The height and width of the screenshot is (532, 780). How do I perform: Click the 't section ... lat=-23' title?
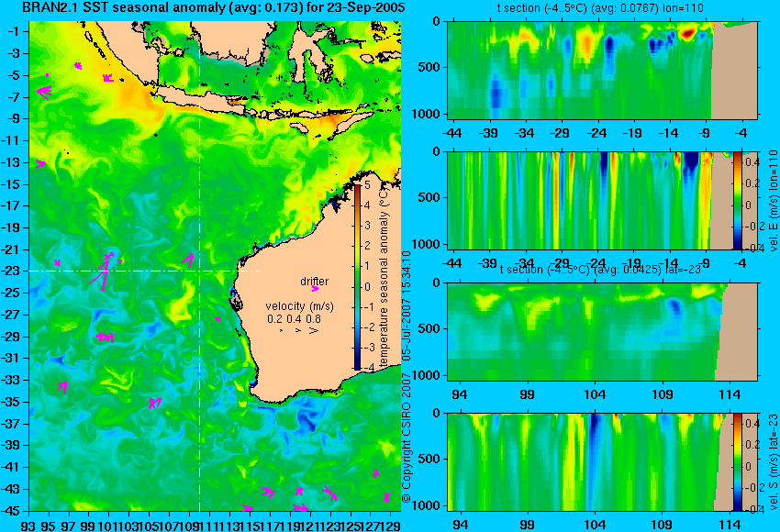pos(600,270)
